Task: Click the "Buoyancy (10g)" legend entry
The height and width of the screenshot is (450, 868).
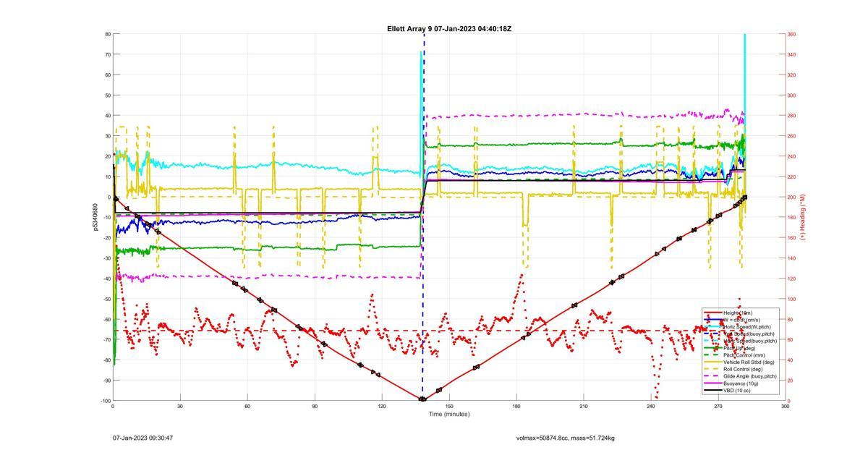Action: click(741, 383)
